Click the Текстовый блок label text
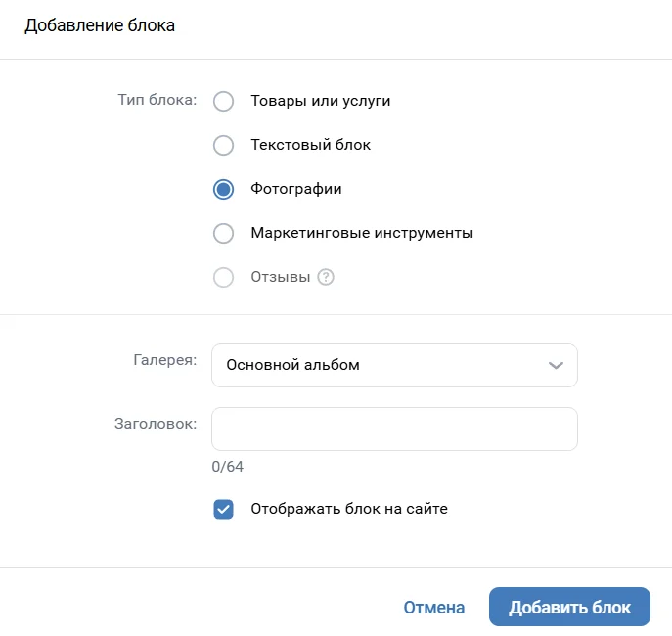Image resolution: width=672 pixels, height=636 pixels. pyautogui.click(x=310, y=145)
